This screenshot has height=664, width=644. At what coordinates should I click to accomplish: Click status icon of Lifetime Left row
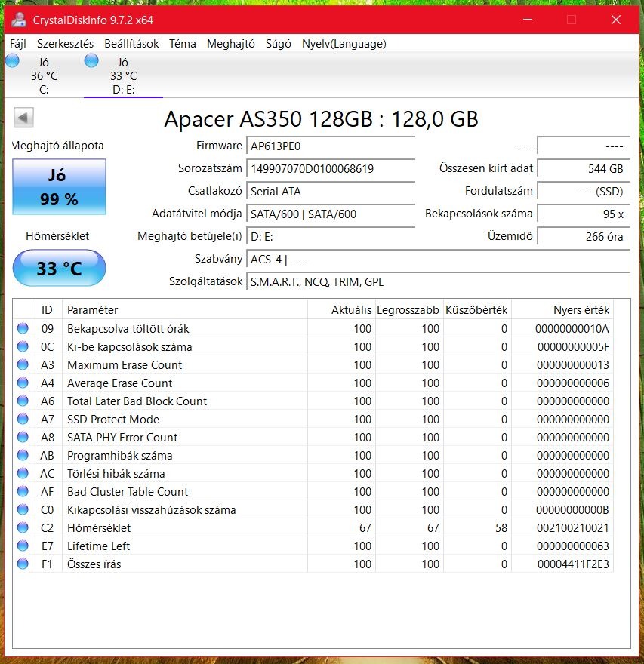(x=23, y=546)
